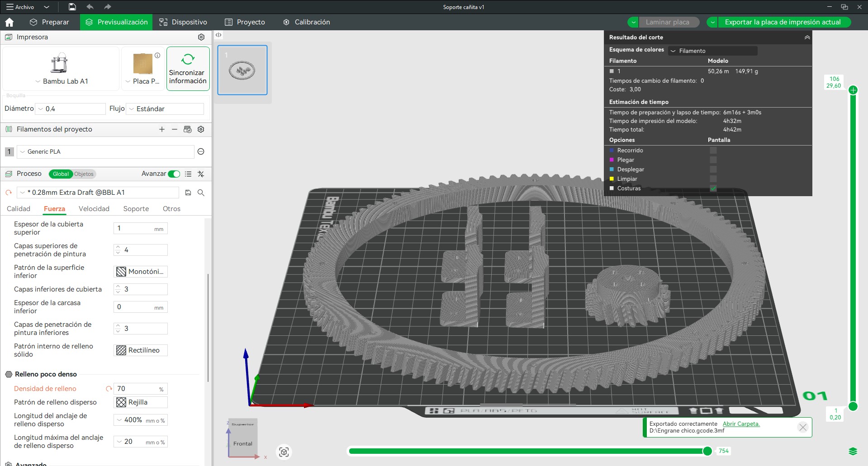The height and width of the screenshot is (466, 868).
Task: Click the Espesor de la cubierta superior field
Action: coord(141,228)
